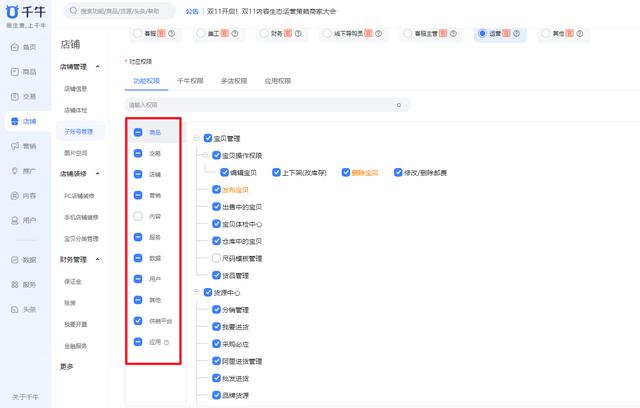Collapse the 店铺装修 menu group arrow
Viewport: 640px width, 408px height.
coord(98,173)
